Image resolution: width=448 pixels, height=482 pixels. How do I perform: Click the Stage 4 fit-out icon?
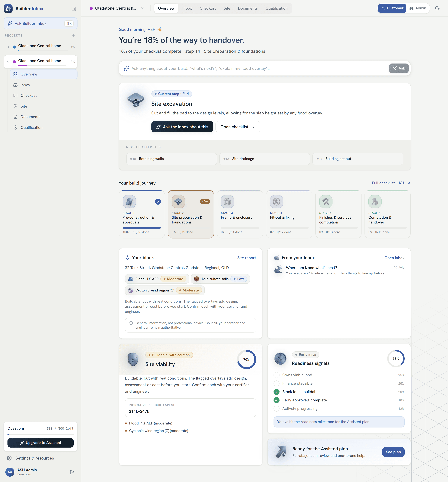(277, 201)
